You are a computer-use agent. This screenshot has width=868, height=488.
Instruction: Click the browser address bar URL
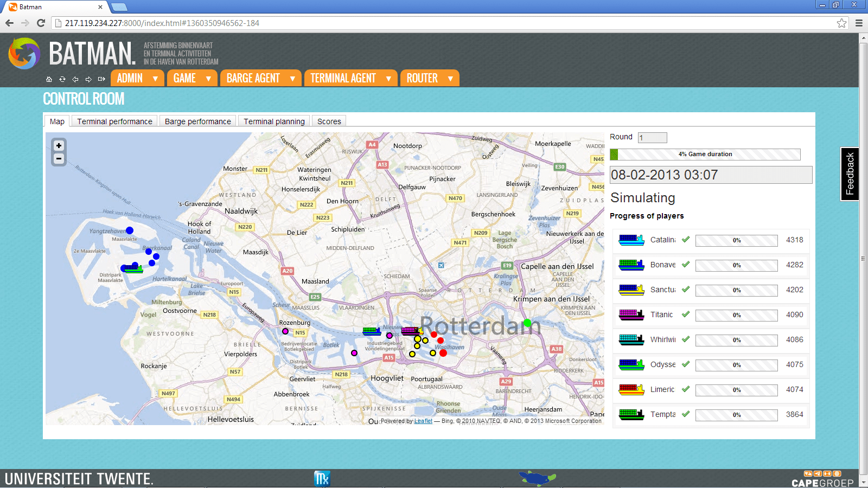tap(162, 23)
